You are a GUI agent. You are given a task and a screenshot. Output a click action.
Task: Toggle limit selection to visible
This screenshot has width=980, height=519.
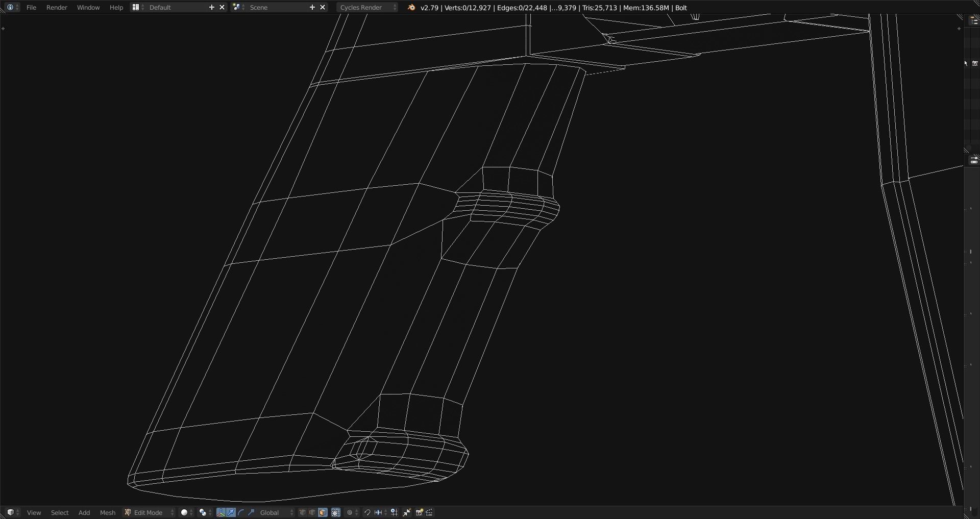tap(335, 512)
